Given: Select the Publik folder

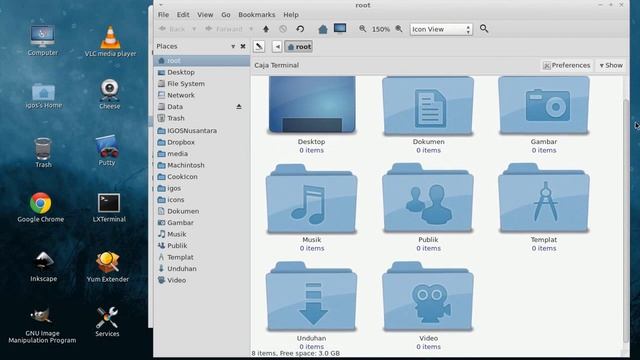Looking at the screenshot, I should coord(428,199).
